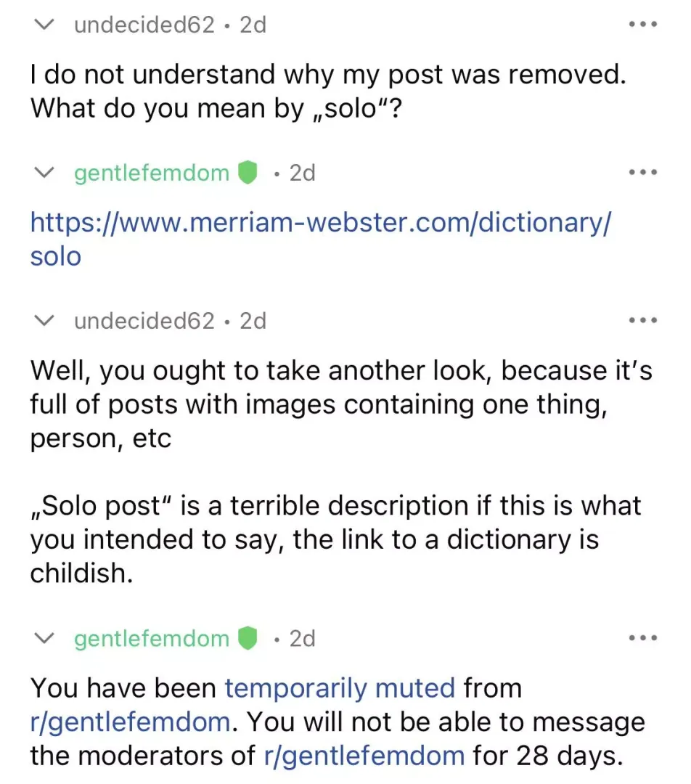Collapse the first undecided62 message
The image size is (691, 784).
[44, 24]
